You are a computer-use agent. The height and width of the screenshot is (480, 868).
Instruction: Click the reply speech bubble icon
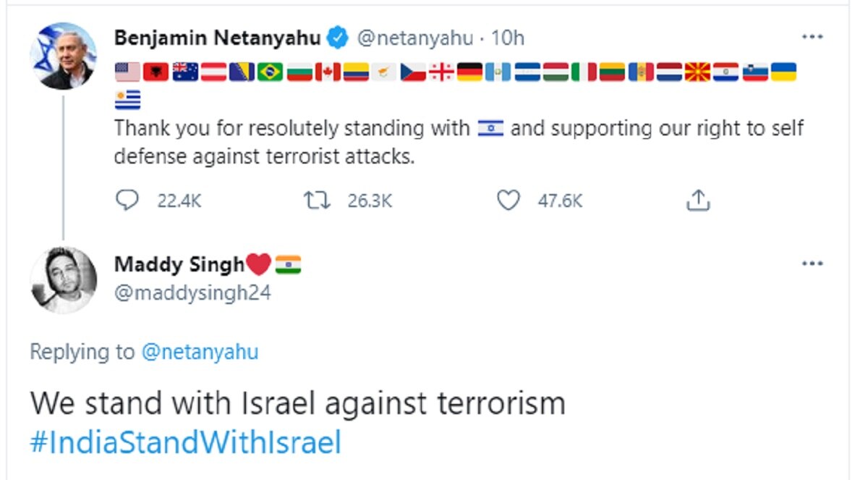point(127,201)
